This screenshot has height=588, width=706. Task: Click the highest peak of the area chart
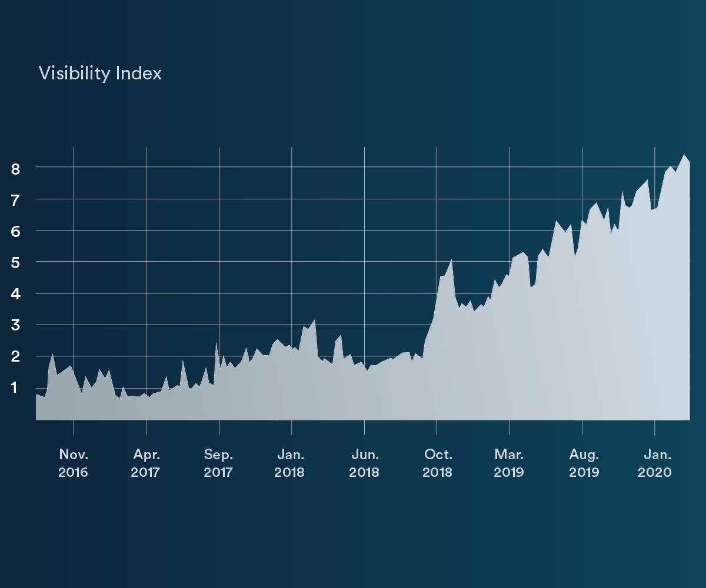pos(684,155)
